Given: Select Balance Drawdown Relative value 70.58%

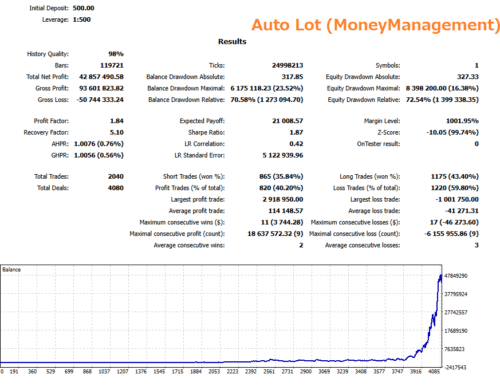Looking at the screenshot, I should coord(242,100).
